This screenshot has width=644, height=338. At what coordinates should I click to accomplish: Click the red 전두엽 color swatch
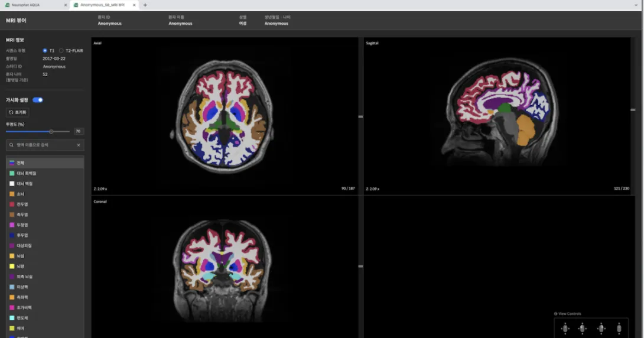(x=12, y=204)
